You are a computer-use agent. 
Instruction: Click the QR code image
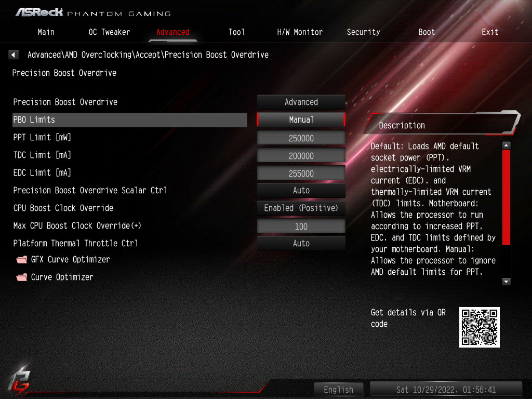[479, 327]
